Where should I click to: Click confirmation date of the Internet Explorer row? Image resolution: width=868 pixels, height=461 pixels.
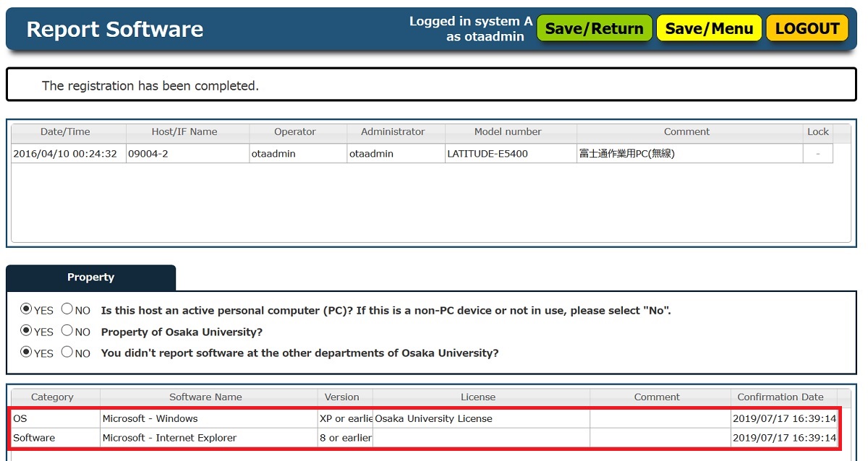784,438
